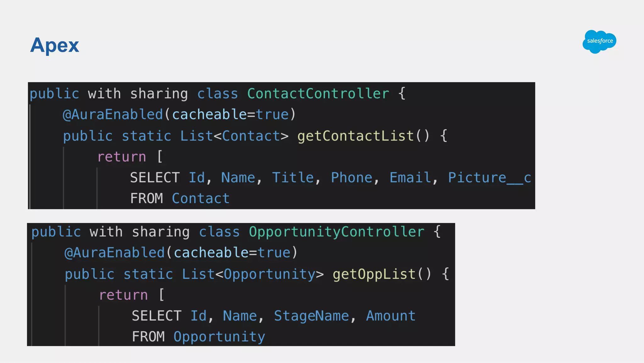
Task: Click the Phone field in SELECT
Action: click(x=351, y=178)
